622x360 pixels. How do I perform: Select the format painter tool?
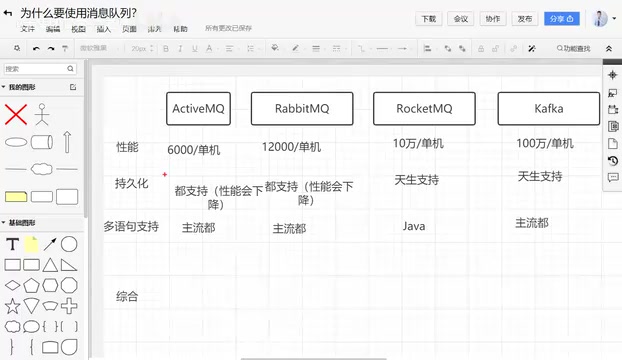[x=65, y=48]
